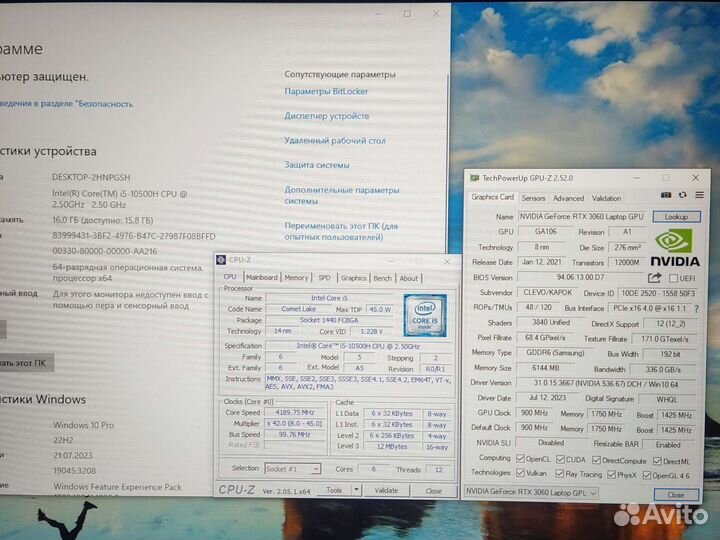Viewport: 720px width, 540px height.
Task: Maximize the Settings window
Action: [407, 14]
